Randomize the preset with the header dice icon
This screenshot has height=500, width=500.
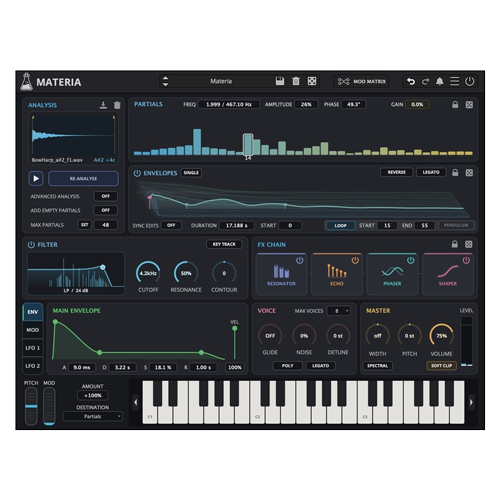[x=312, y=81]
